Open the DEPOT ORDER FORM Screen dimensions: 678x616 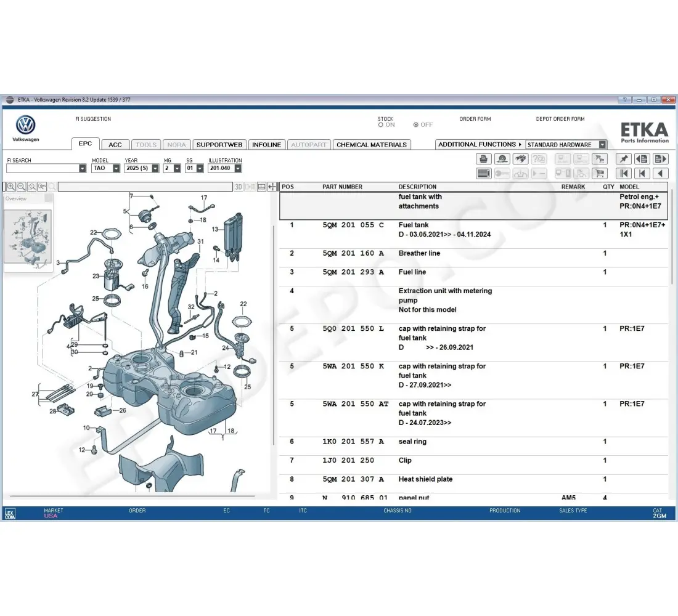(x=560, y=119)
